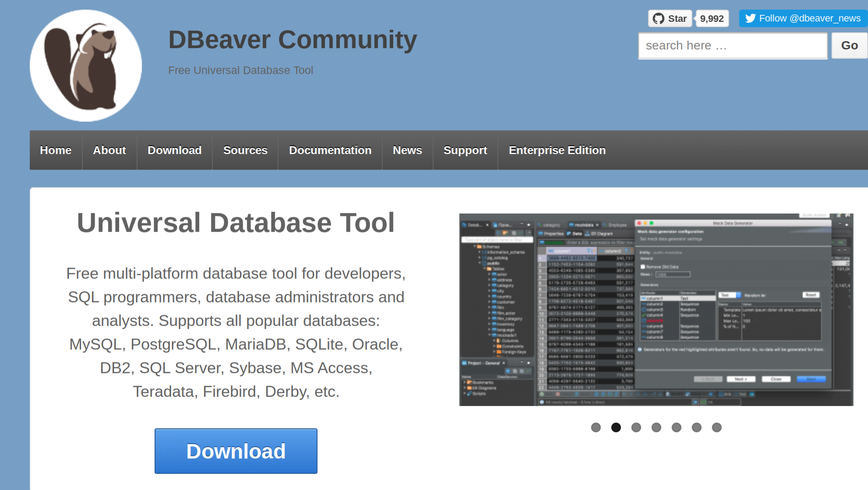Open the About menu item
This screenshot has height=490, width=868.
(109, 150)
